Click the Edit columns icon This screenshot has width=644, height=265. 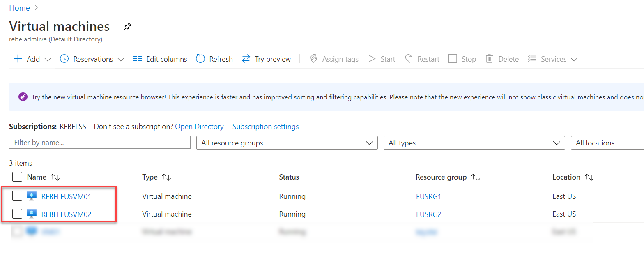pyautogui.click(x=137, y=59)
